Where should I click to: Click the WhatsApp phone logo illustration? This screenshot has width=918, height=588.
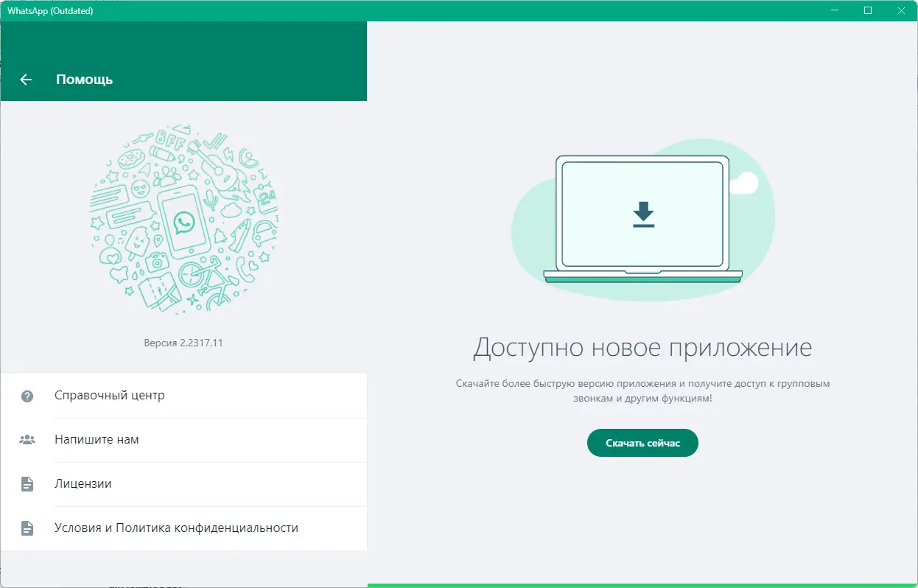(x=183, y=221)
